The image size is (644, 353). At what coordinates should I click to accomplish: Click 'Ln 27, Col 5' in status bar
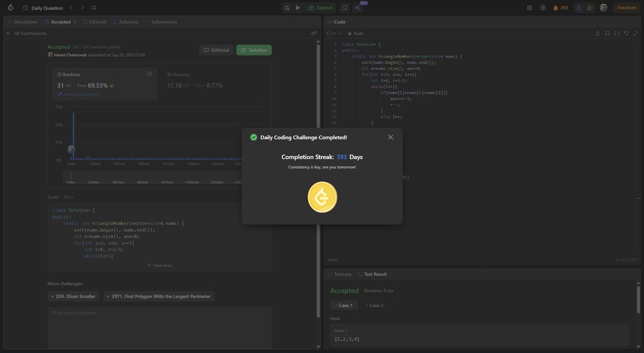(x=627, y=260)
